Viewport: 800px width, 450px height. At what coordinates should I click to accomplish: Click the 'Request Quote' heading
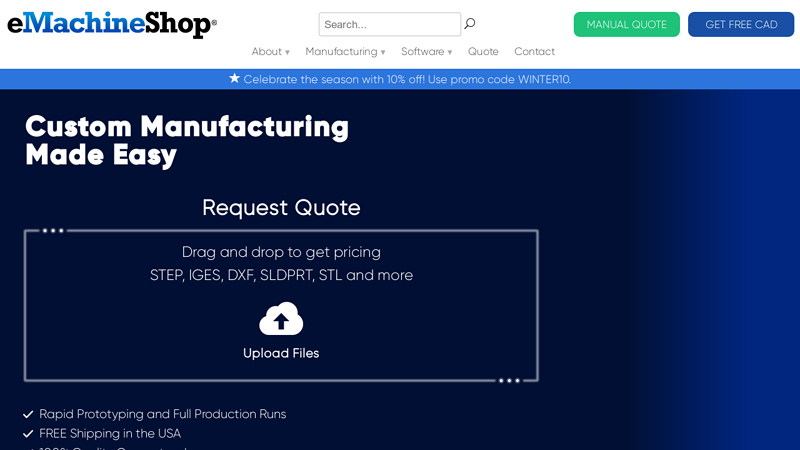281,208
